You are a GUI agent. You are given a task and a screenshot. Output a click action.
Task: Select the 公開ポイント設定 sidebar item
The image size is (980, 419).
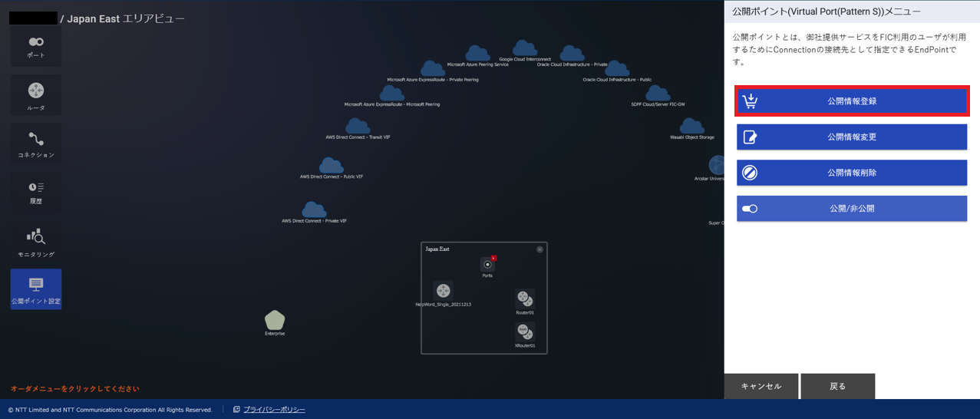pos(36,289)
